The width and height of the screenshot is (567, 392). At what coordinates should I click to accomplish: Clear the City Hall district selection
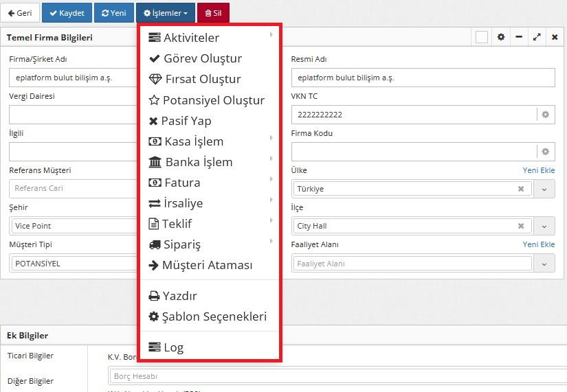coord(521,226)
